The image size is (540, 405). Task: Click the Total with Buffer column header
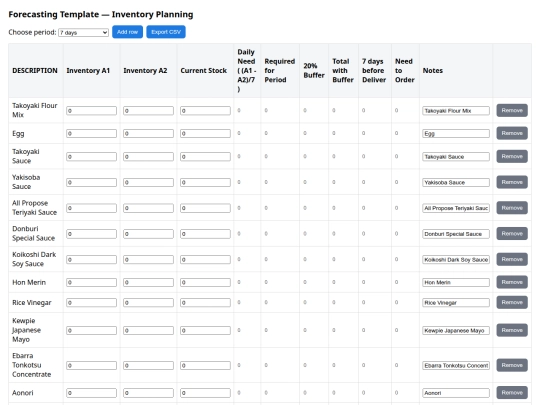(343, 71)
